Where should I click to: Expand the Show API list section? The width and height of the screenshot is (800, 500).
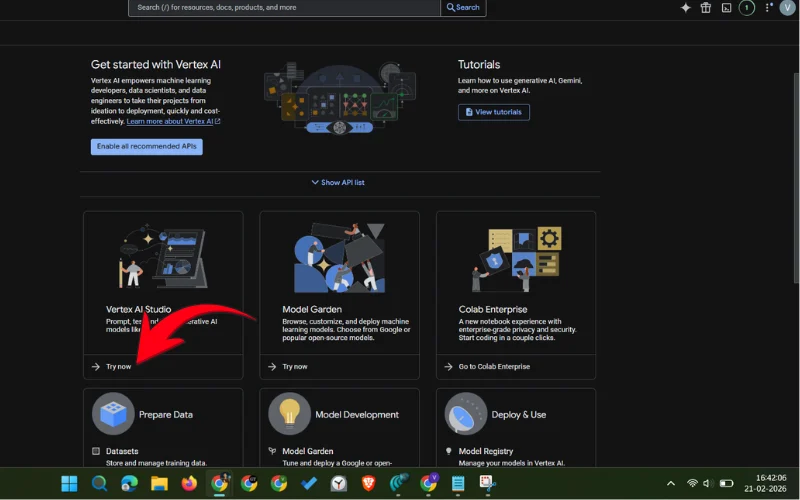pyautogui.click(x=338, y=183)
